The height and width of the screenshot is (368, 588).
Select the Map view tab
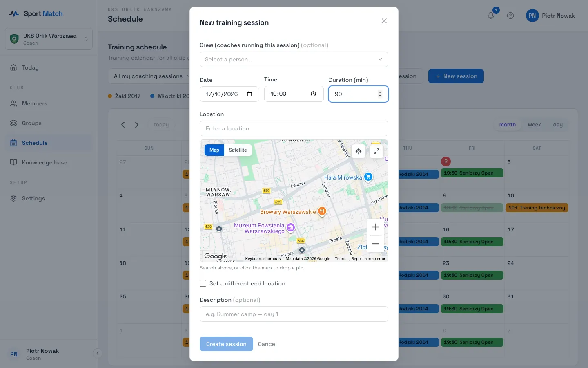[x=214, y=150]
